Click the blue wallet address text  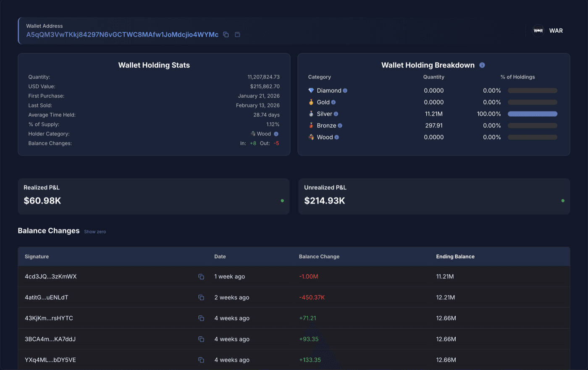coord(122,35)
